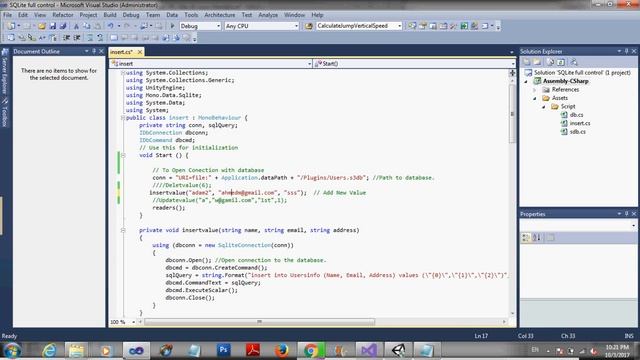640x360 pixels.
Task: Close the Document Outline panel
Action: pyautogui.click(x=101, y=51)
